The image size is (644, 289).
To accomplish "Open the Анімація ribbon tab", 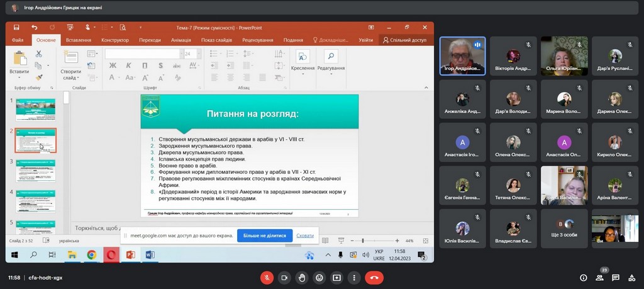I will [x=180, y=40].
